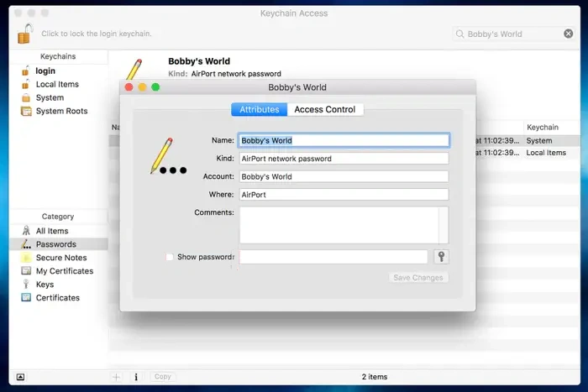Click the padlock to lock login keychain
Screen dimensions: 588x392
[24, 34]
